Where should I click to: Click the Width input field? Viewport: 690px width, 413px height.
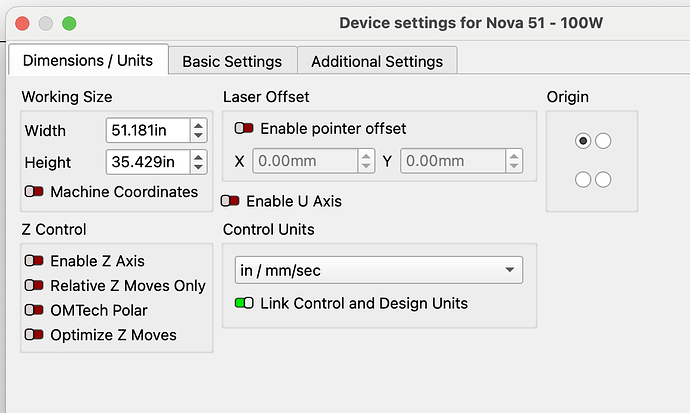148,130
